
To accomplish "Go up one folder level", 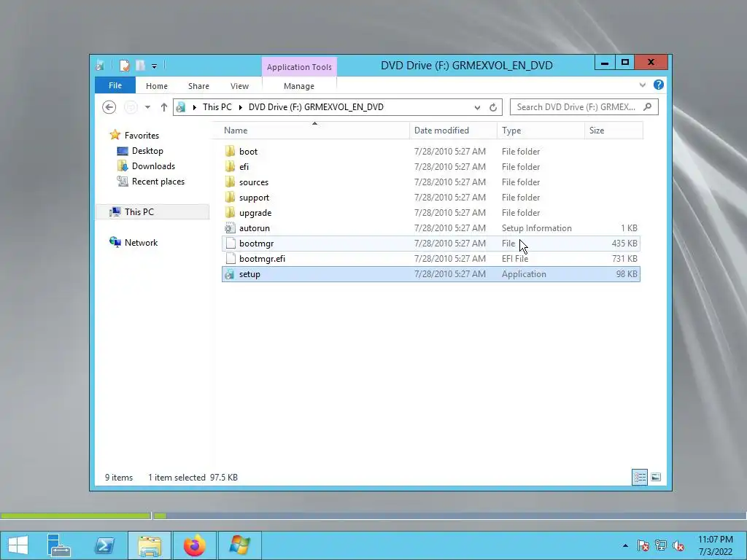I will pos(164,107).
